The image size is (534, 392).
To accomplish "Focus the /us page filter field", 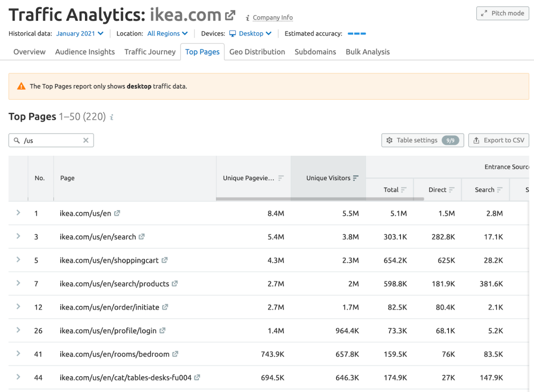I will pyautogui.click(x=51, y=140).
